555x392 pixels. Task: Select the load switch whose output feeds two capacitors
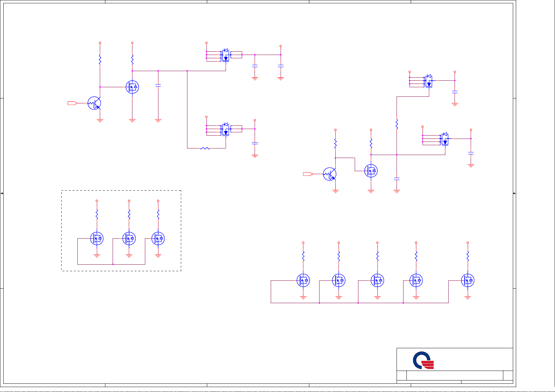click(x=226, y=55)
